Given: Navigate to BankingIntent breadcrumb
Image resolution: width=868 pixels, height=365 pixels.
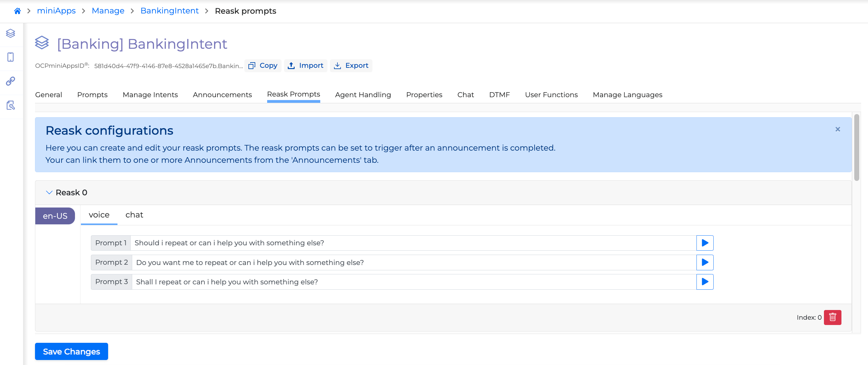Looking at the screenshot, I should click(169, 11).
